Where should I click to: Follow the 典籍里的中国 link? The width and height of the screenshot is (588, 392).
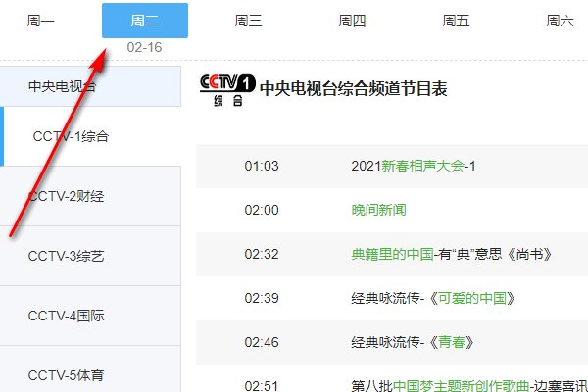tap(393, 254)
